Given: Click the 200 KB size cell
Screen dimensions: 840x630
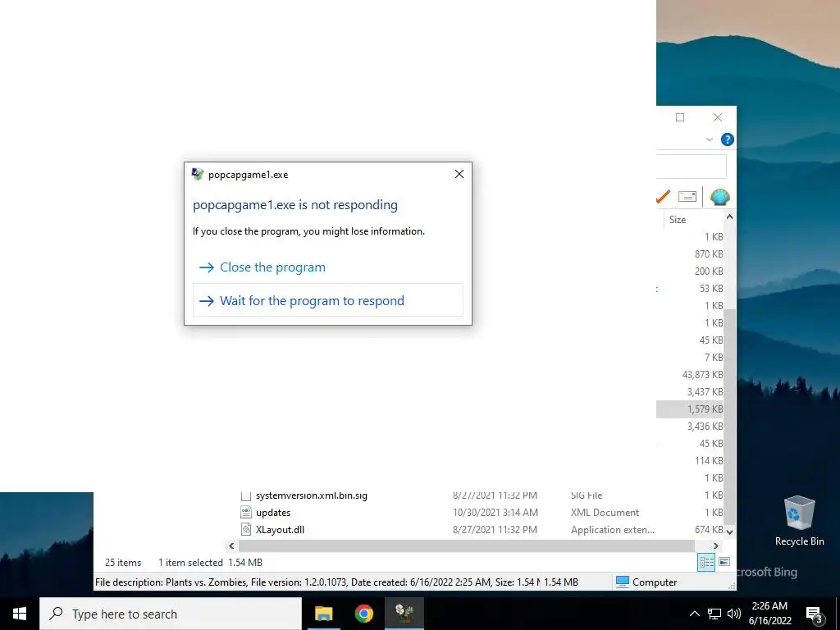Looking at the screenshot, I should pyautogui.click(x=709, y=271).
